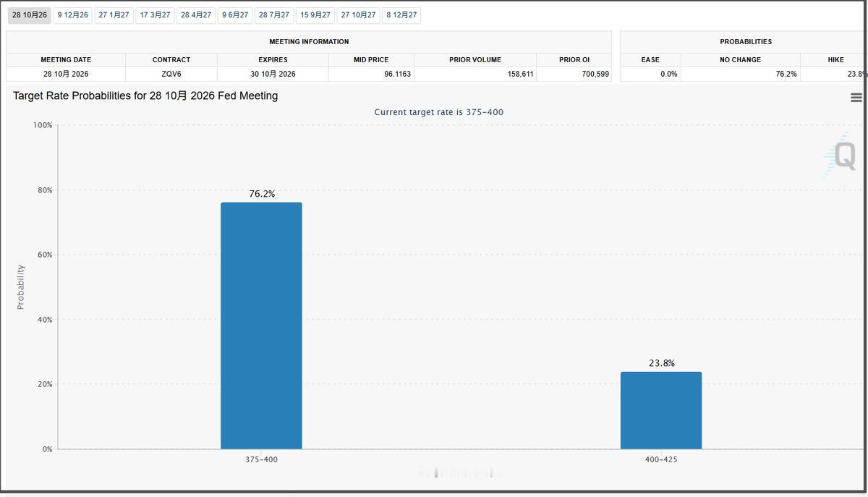
Task: Open the 27 10月27 meeting tab
Action: click(359, 15)
